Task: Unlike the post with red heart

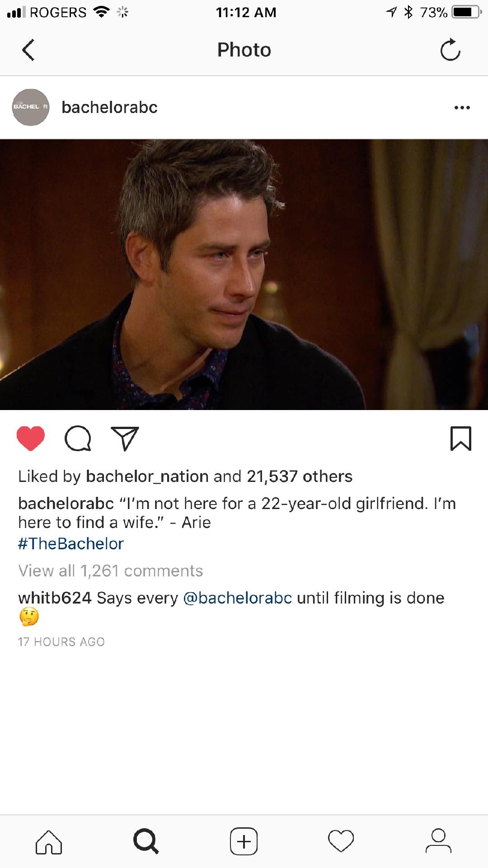Action: (x=31, y=439)
